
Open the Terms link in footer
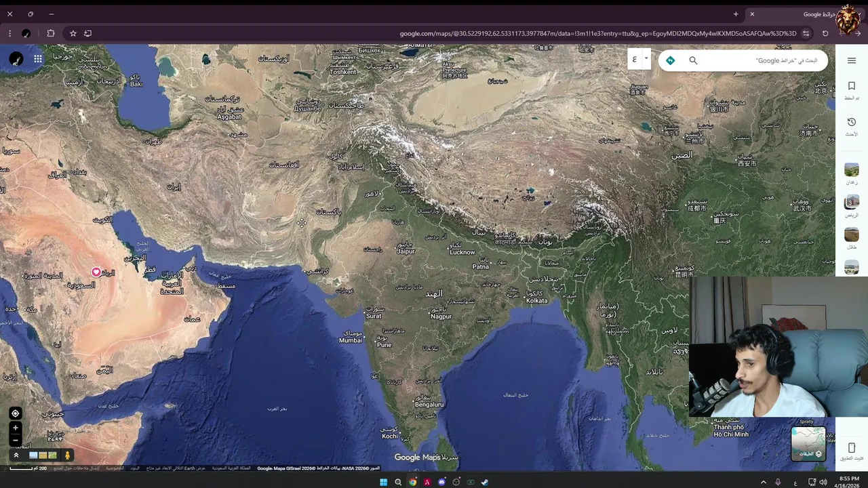pyautogui.click(x=135, y=468)
